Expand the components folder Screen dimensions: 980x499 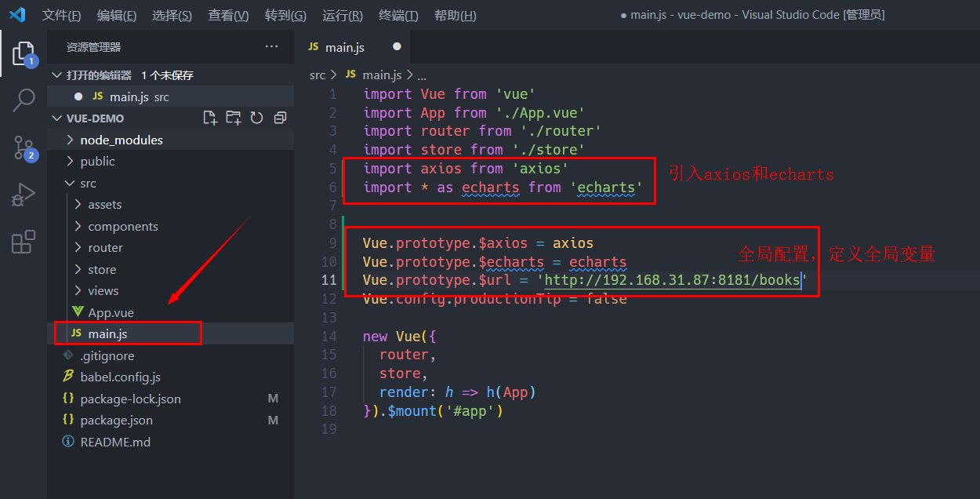(x=171, y=226)
